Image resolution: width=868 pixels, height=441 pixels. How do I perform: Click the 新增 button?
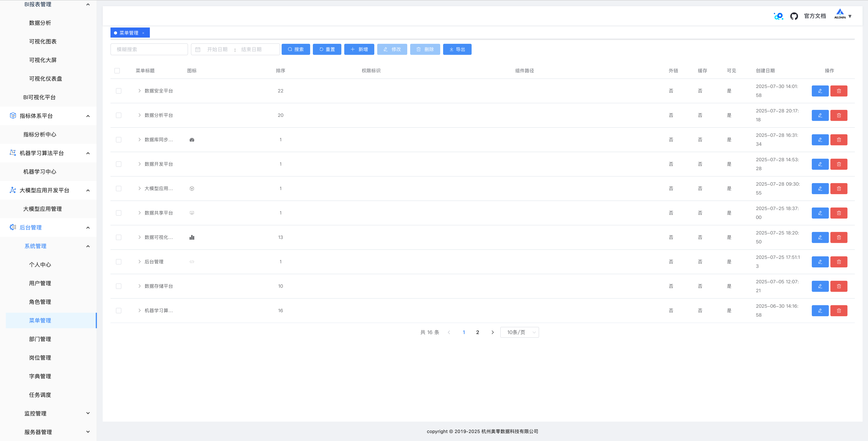click(x=359, y=50)
